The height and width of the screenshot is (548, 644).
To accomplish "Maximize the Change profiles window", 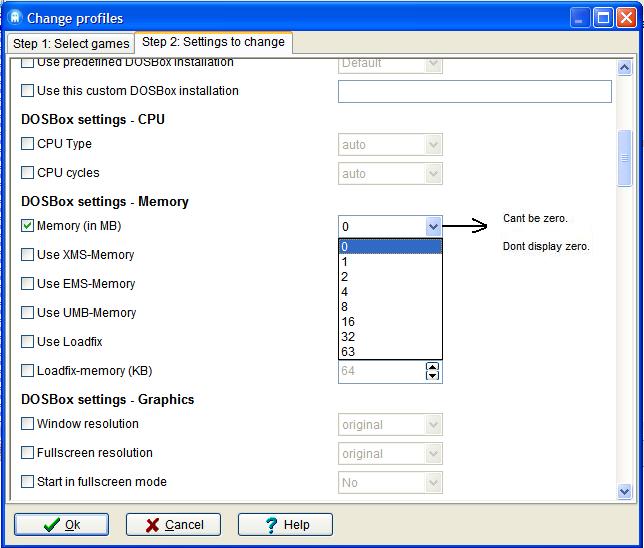I will click(x=603, y=17).
